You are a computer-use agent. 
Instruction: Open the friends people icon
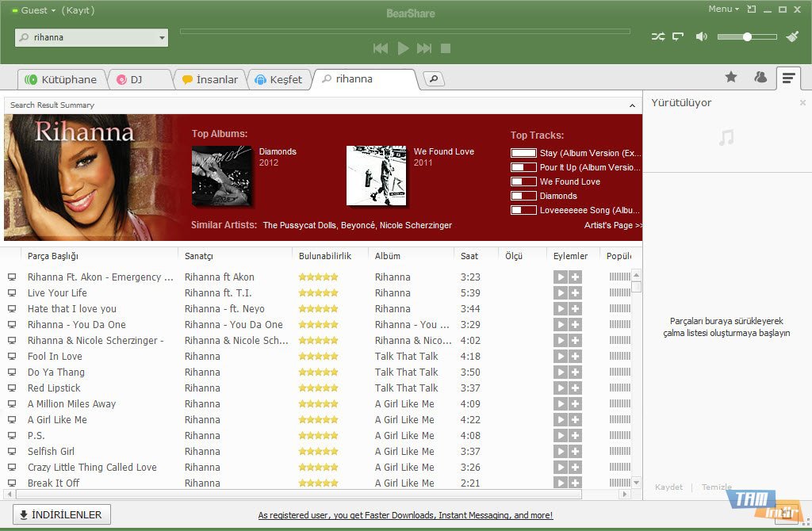pos(760,77)
